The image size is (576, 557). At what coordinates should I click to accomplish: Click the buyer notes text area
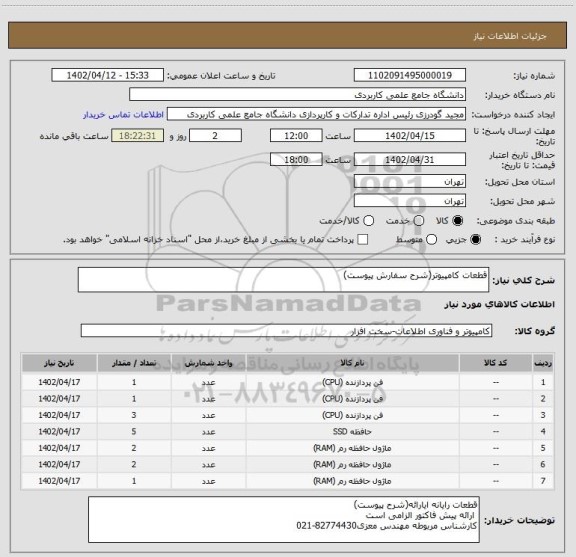[x=284, y=520]
